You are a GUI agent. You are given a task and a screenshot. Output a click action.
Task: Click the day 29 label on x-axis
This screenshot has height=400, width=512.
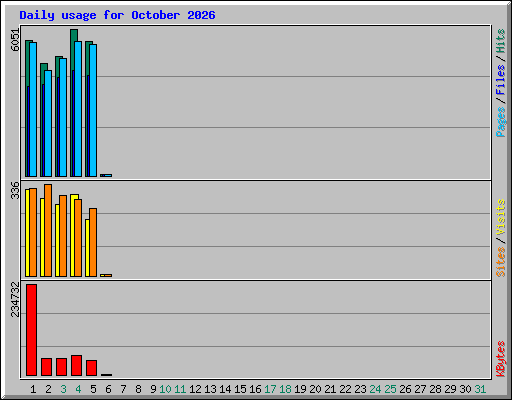point(450,389)
